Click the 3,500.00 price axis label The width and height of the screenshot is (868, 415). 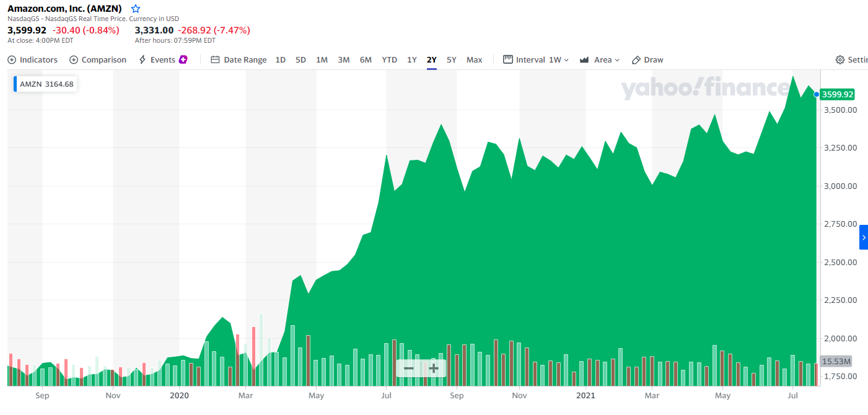840,110
